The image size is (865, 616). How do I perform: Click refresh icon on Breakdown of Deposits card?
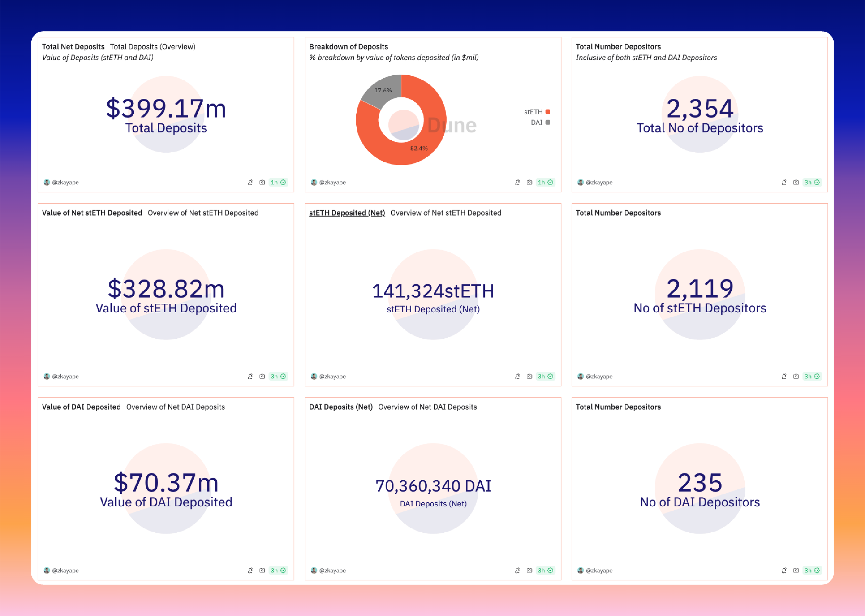coord(518,183)
